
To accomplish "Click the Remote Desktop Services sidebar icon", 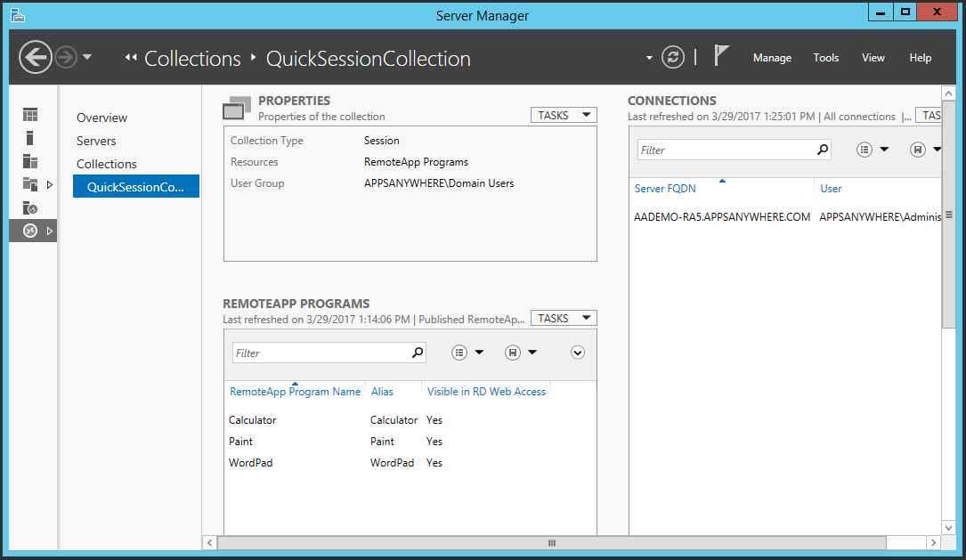I will point(30,231).
